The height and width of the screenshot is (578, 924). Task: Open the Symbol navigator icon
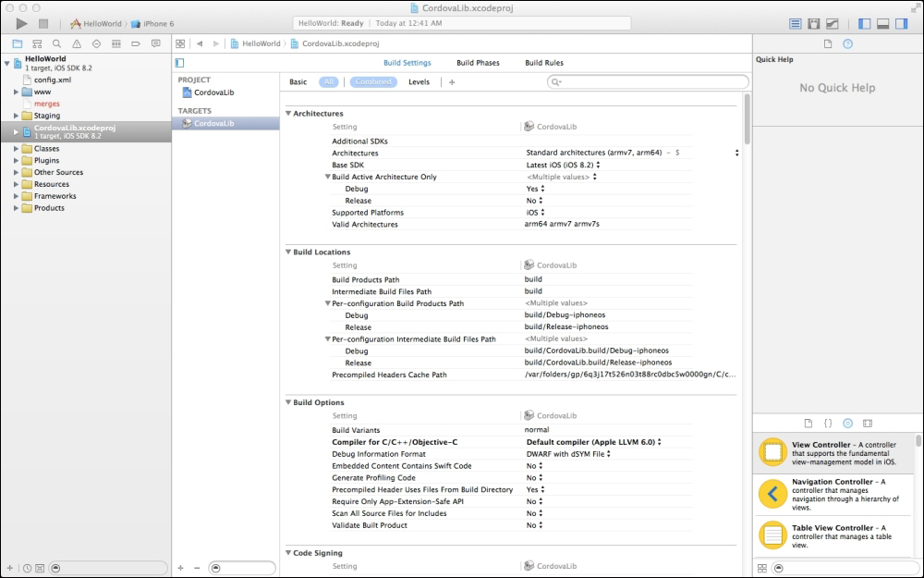[x=37, y=43]
